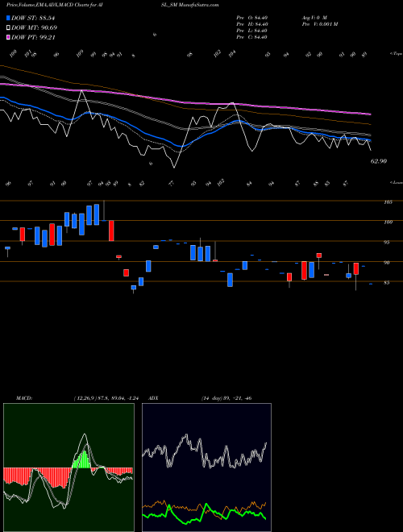
Task: Click the 'Pre H: 84.40' value
Action: [252, 24]
